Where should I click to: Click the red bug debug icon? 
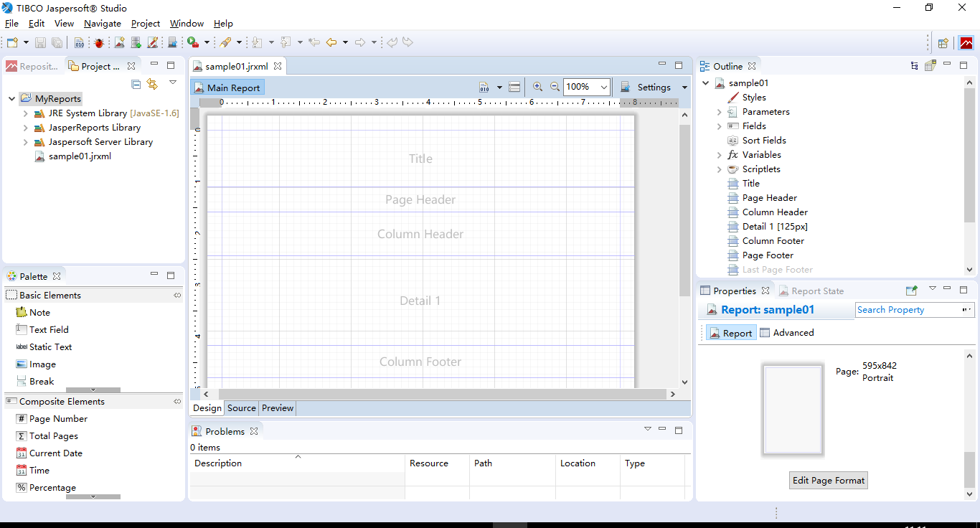pyautogui.click(x=99, y=43)
